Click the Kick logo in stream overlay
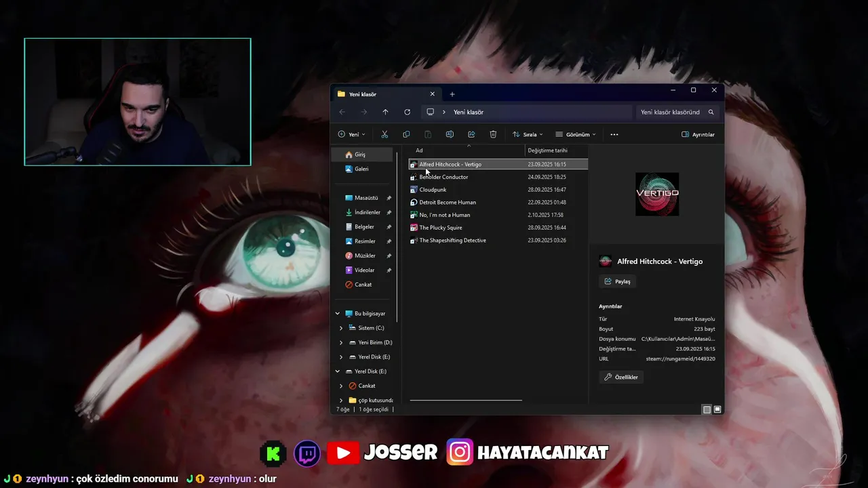Viewport: 868px width, 488px height. [x=273, y=453]
